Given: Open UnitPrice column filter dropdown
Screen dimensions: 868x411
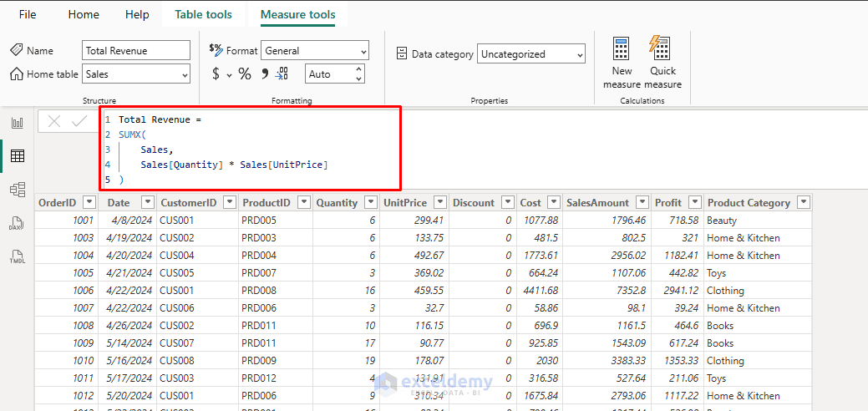Looking at the screenshot, I should pyautogui.click(x=440, y=202).
